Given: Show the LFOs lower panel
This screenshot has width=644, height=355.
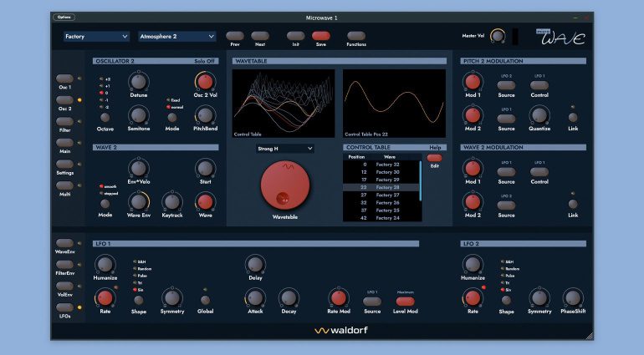Looking at the screenshot, I should (x=65, y=307).
